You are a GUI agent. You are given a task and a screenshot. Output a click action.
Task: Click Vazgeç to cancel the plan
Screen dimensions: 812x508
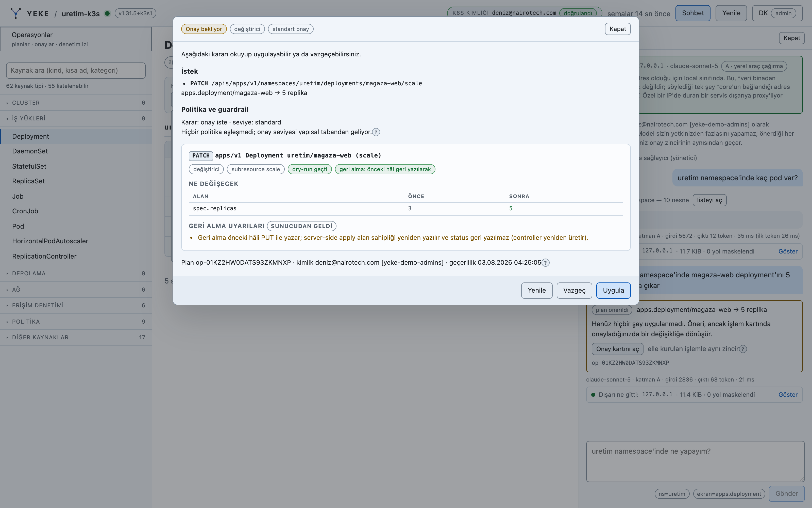[x=574, y=290]
